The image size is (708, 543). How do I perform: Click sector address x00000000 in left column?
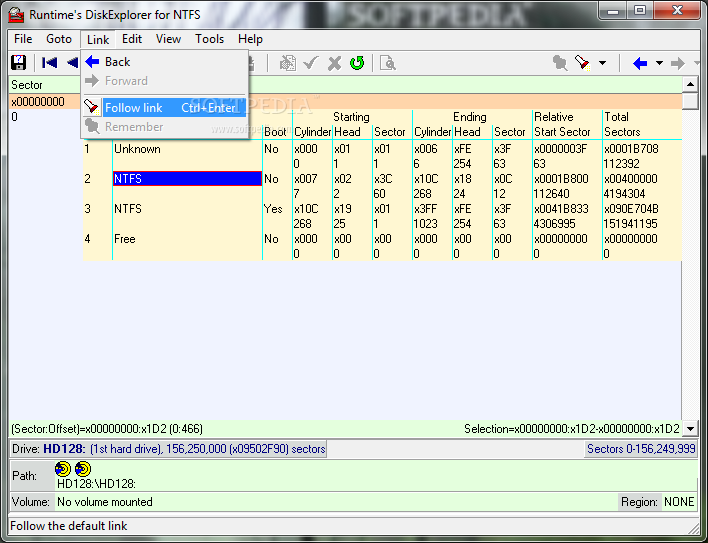point(38,102)
